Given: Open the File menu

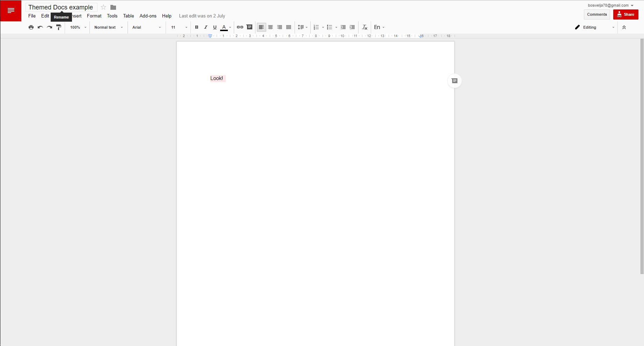Looking at the screenshot, I should coord(32,16).
